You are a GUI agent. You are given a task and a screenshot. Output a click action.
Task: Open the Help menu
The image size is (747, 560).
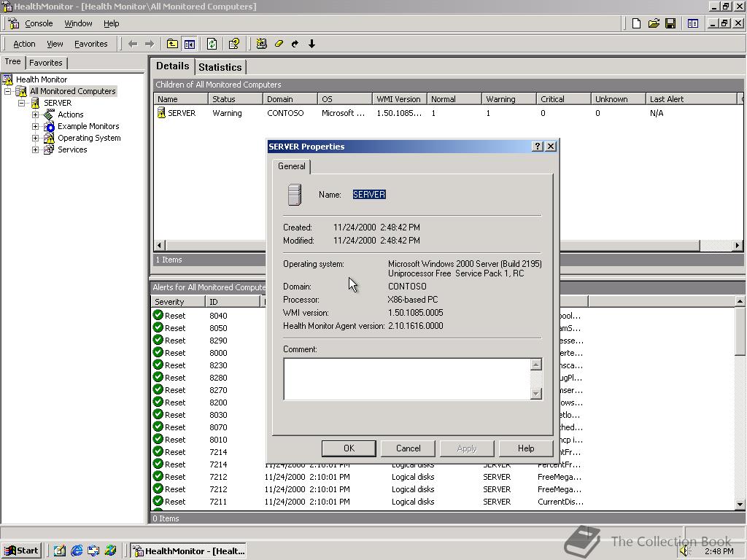[x=112, y=23]
